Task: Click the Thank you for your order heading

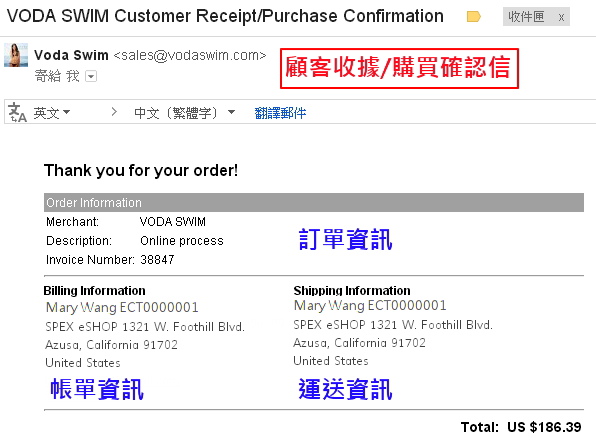Action: pos(141,170)
